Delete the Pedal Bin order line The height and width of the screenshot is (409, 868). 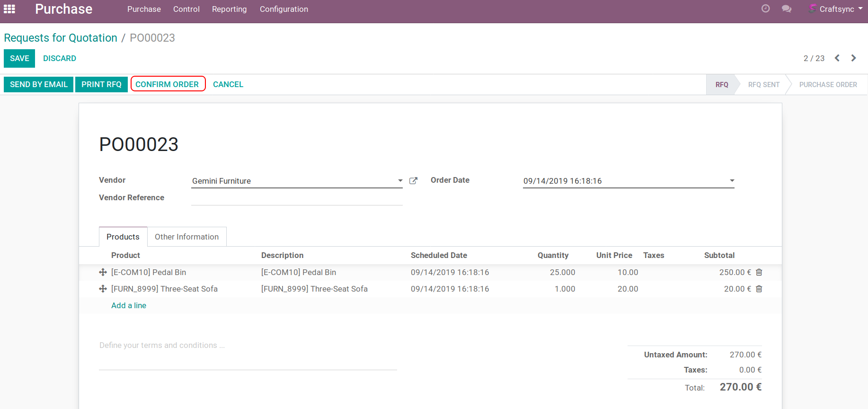(759, 272)
